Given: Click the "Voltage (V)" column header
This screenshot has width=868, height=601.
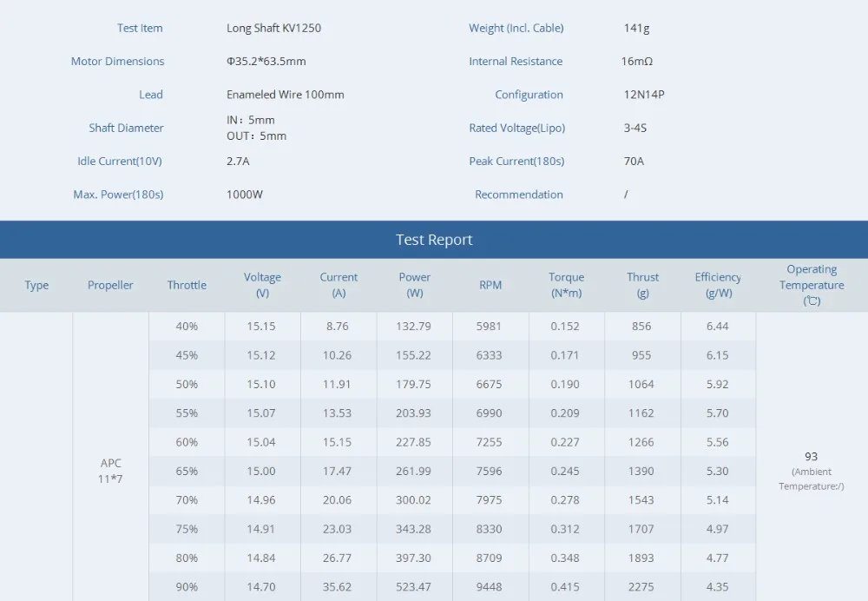Looking at the screenshot, I should click(262, 285).
